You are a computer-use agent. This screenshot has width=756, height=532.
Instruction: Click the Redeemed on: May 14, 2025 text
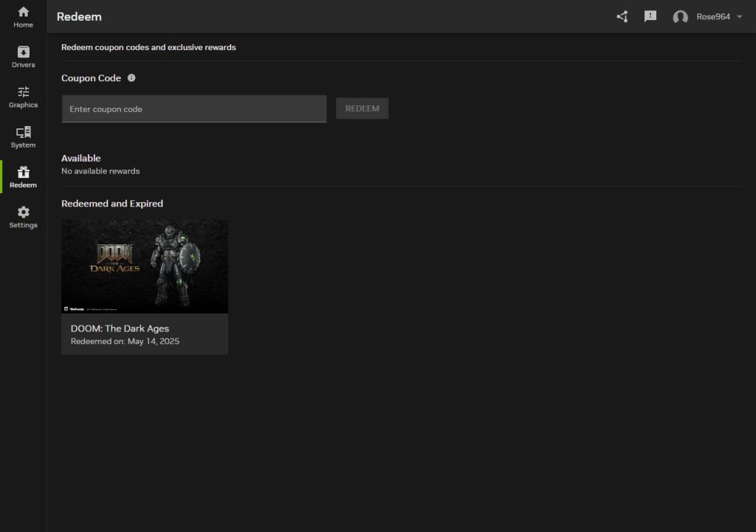click(125, 342)
